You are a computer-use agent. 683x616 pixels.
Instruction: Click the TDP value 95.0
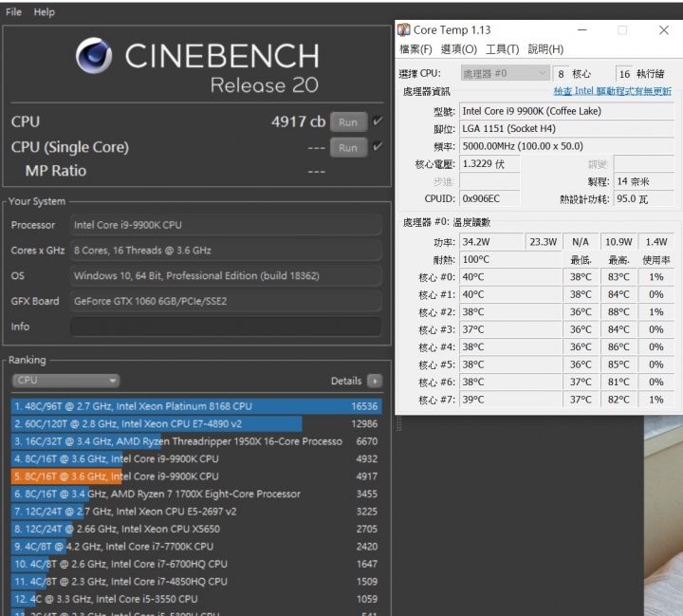[x=643, y=198]
